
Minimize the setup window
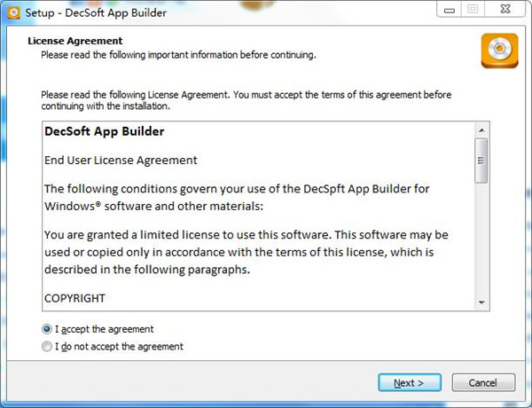[450, 10]
